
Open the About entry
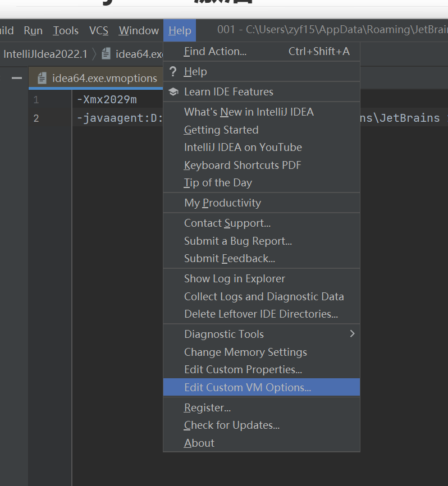(x=199, y=443)
